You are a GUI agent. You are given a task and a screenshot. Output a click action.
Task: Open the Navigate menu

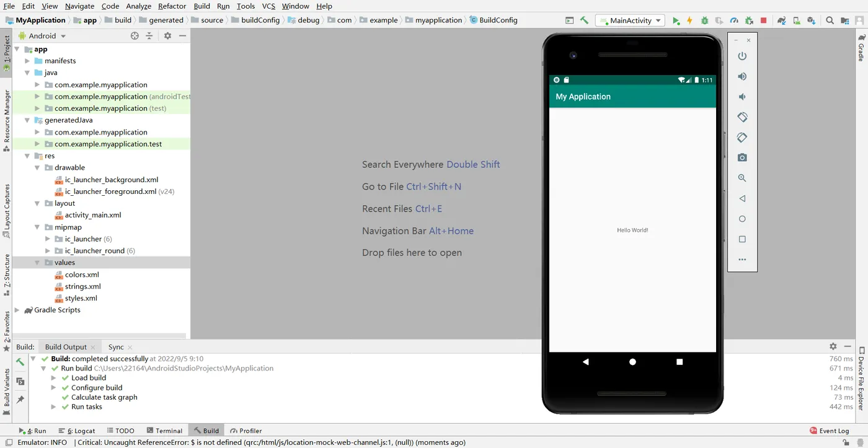79,6
